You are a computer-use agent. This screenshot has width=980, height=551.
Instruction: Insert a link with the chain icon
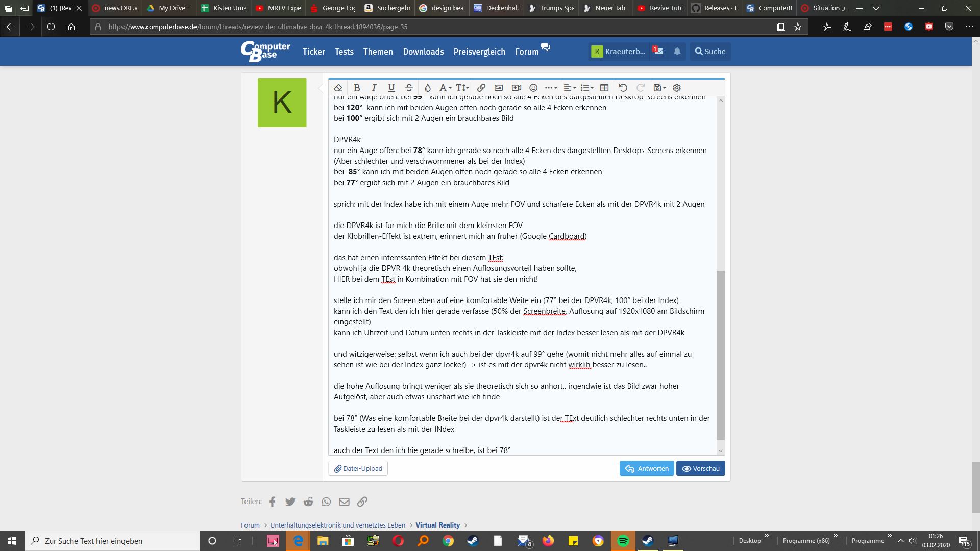481,88
